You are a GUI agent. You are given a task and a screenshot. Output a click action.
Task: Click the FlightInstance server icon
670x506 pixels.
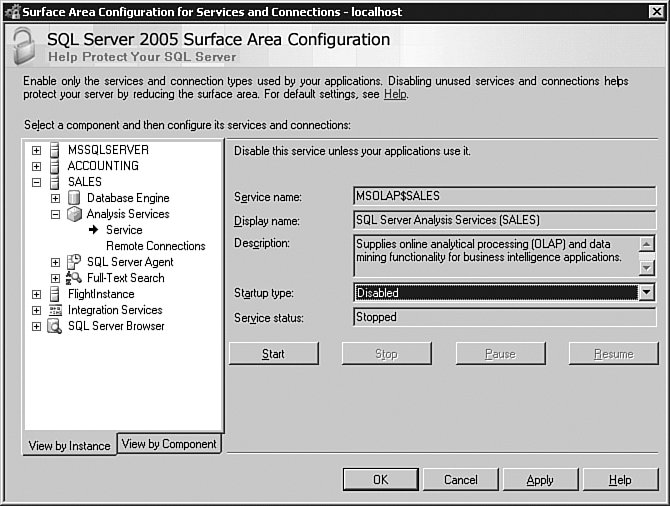(55, 294)
